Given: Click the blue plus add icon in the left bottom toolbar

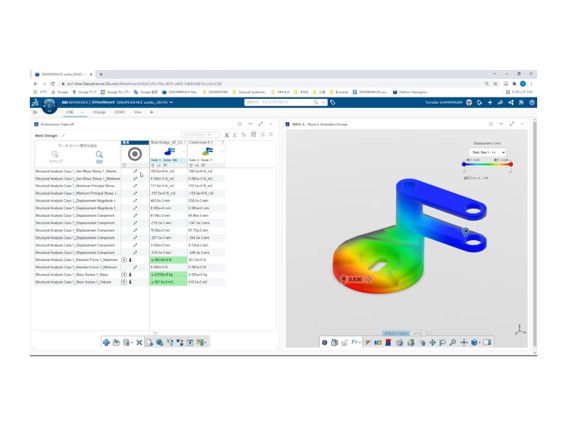Looking at the screenshot, I should click(106, 342).
